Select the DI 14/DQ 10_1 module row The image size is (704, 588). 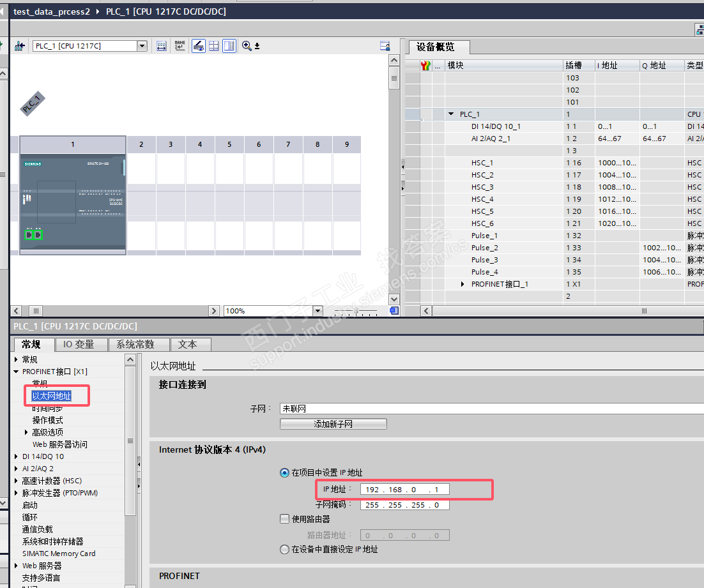[x=555, y=126]
